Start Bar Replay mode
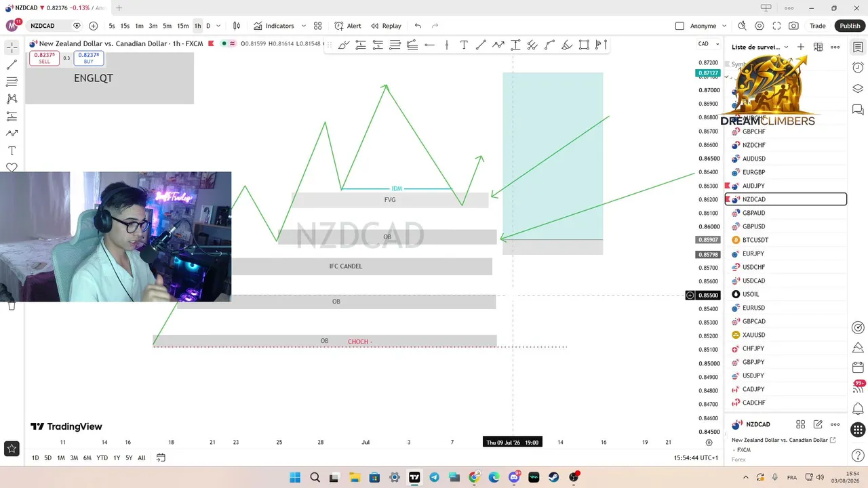The width and height of the screenshot is (868, 488). pyautogui.click(x=385, y=26)
